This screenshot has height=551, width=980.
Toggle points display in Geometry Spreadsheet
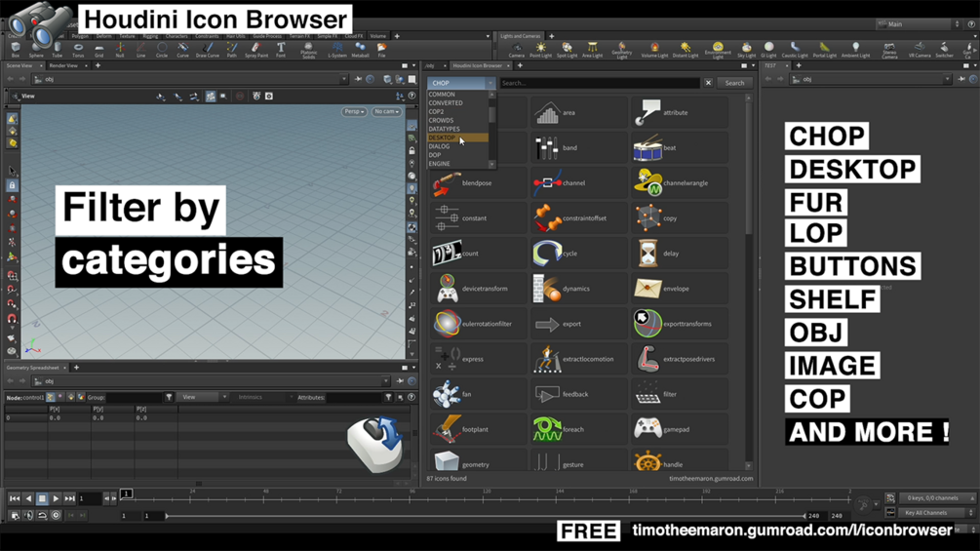coord(51,397)
